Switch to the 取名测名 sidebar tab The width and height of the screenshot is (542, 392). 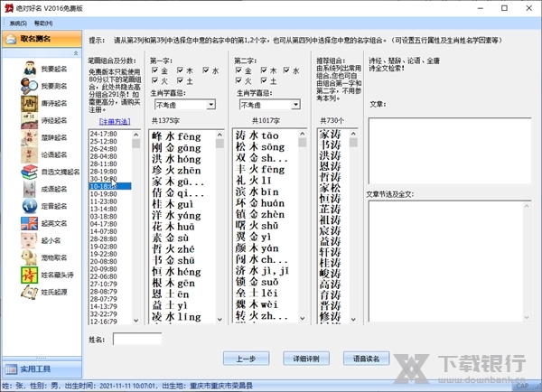pos(42,39)
